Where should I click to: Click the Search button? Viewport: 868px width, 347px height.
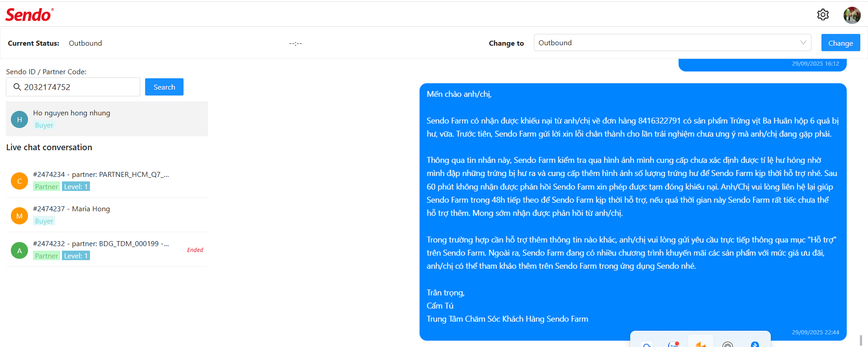tap(164, 87)
